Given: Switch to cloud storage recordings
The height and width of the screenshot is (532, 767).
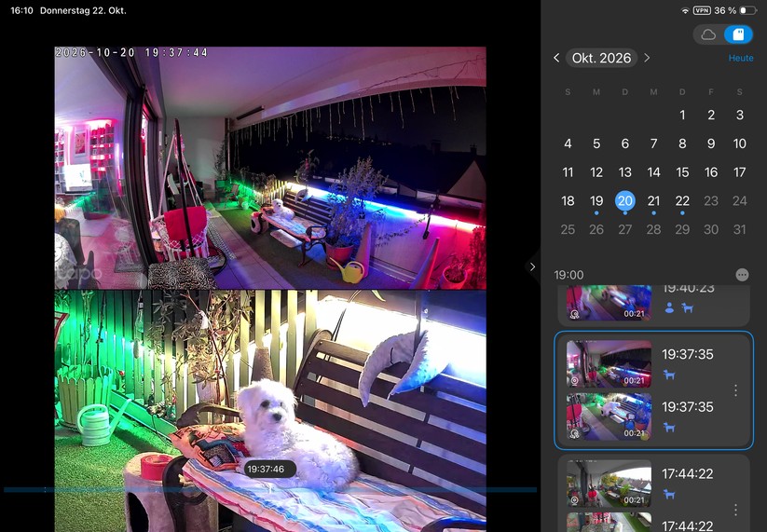Looking at the screenshot, I should (x=708, y=34).
